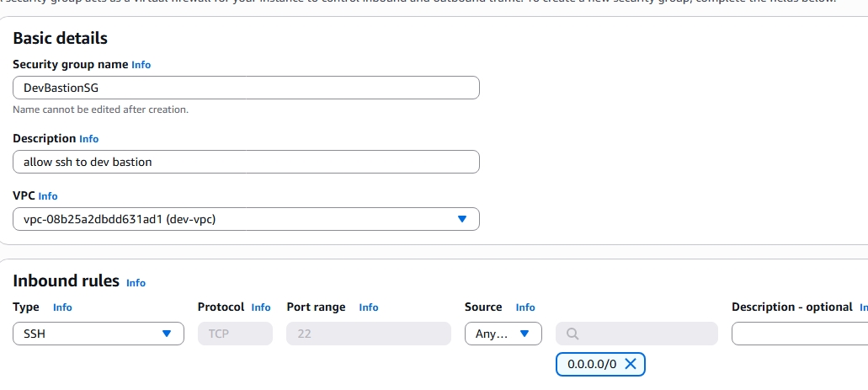Open the Source Info link

tap(525, 307)
